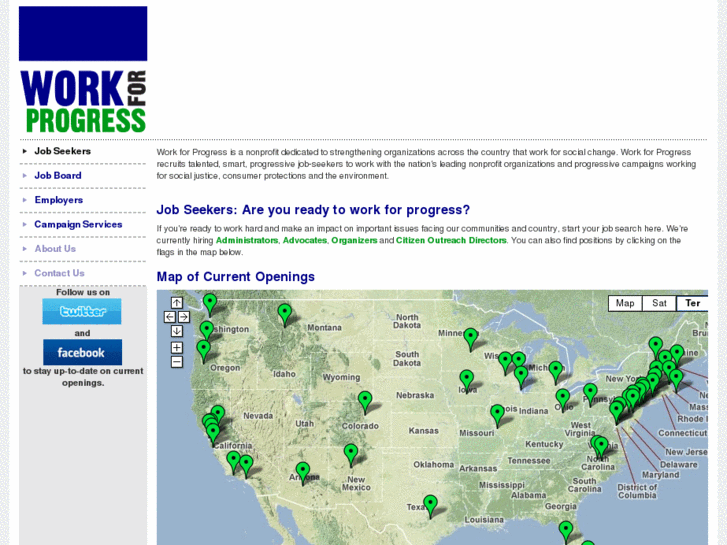Select the map pin in Florida
This screenshot has height=545, width=727.
click(x=566, y=532)
